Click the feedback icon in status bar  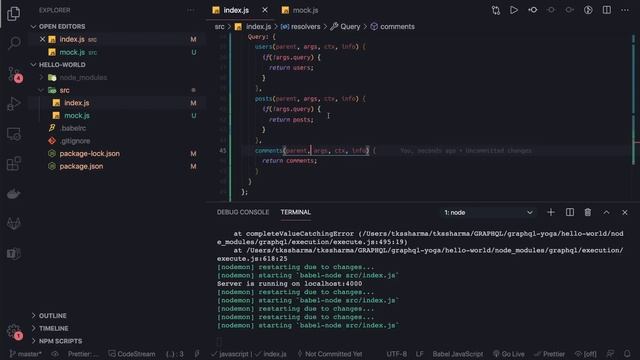tap(611, 354)
